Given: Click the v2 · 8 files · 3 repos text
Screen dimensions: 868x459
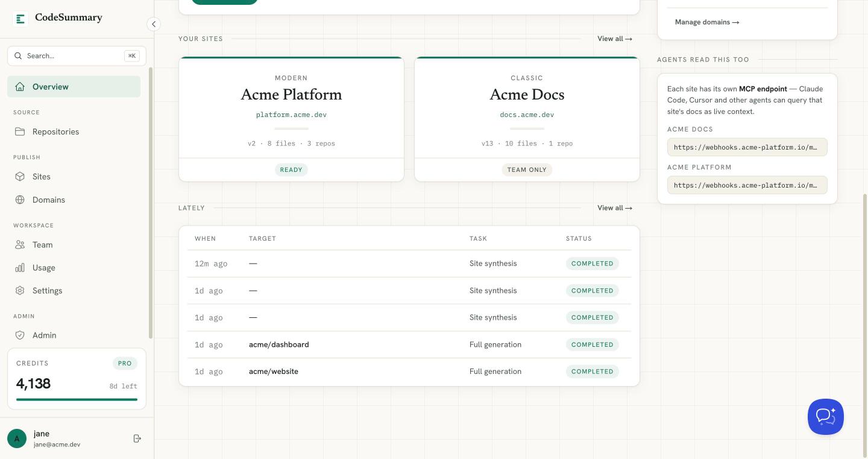Looking at the screenshot, I should [x=291, y=144].
